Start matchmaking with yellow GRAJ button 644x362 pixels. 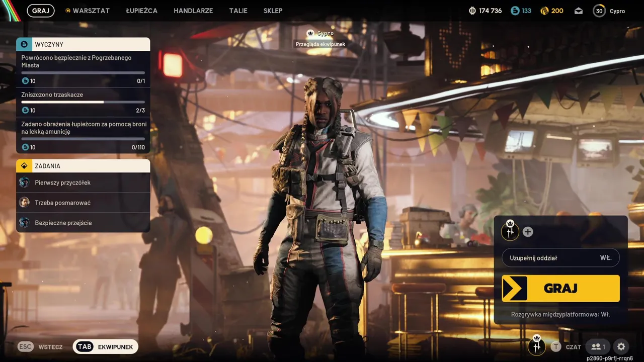coord(560,288)
